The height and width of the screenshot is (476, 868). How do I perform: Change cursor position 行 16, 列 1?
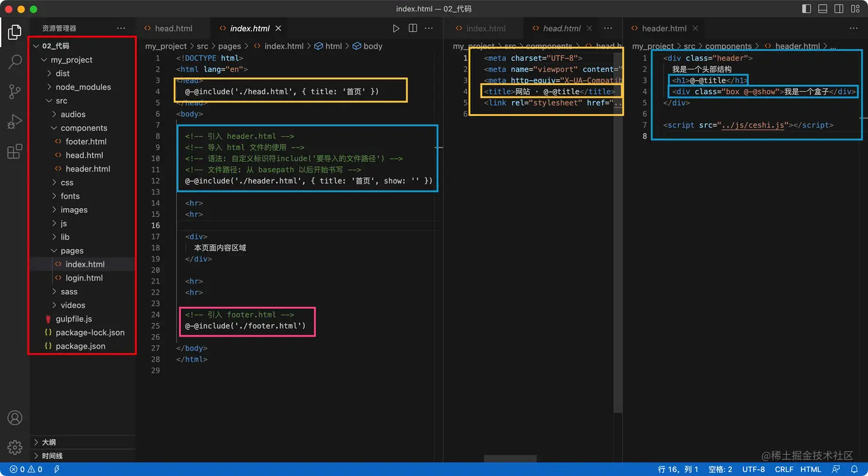tap(678, 469)
